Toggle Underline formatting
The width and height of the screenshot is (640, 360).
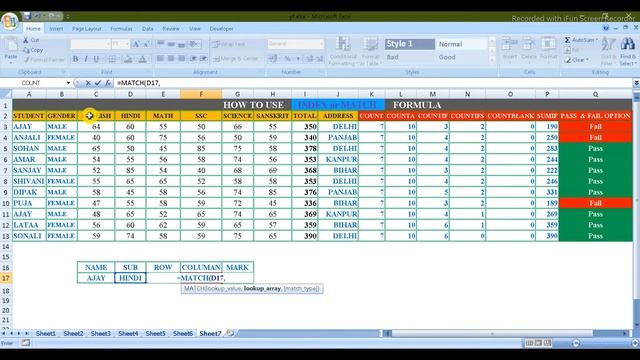click(x=96, y=59)
